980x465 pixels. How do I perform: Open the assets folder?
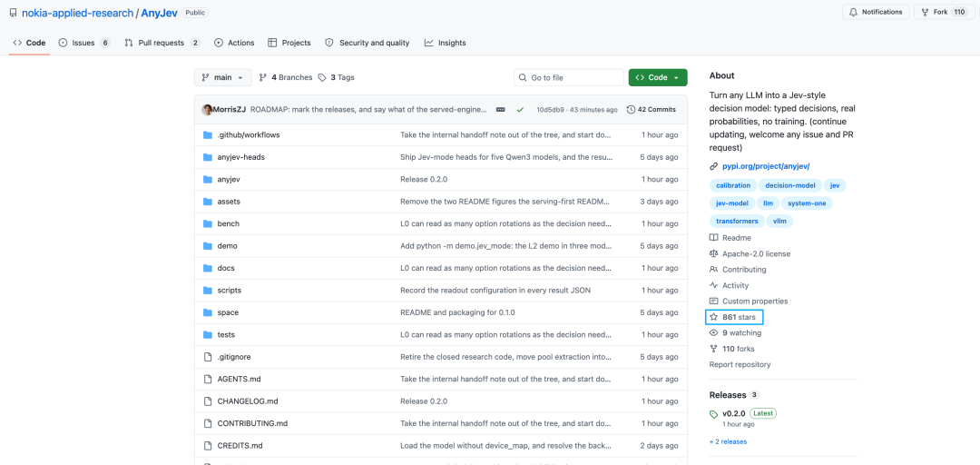click(x=229, y=202)
